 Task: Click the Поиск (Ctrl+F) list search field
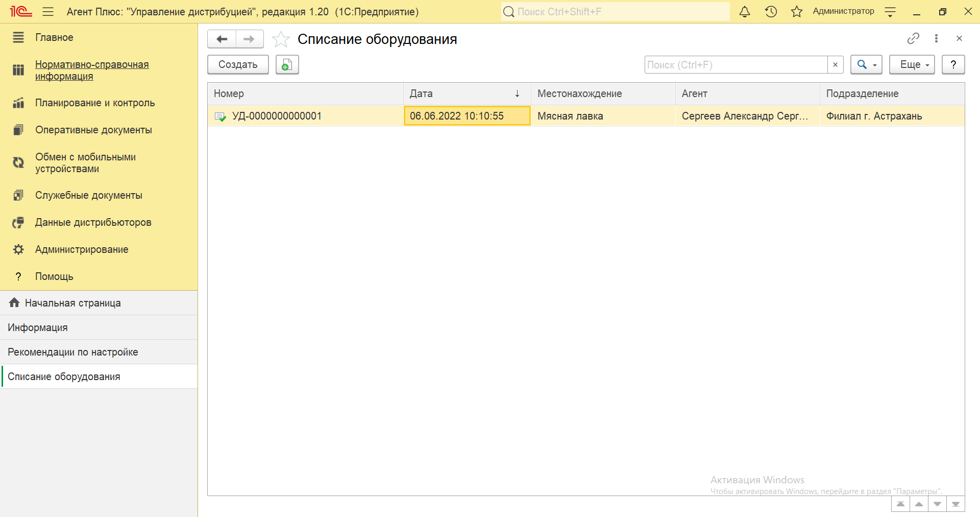click(x=736, y=65)
